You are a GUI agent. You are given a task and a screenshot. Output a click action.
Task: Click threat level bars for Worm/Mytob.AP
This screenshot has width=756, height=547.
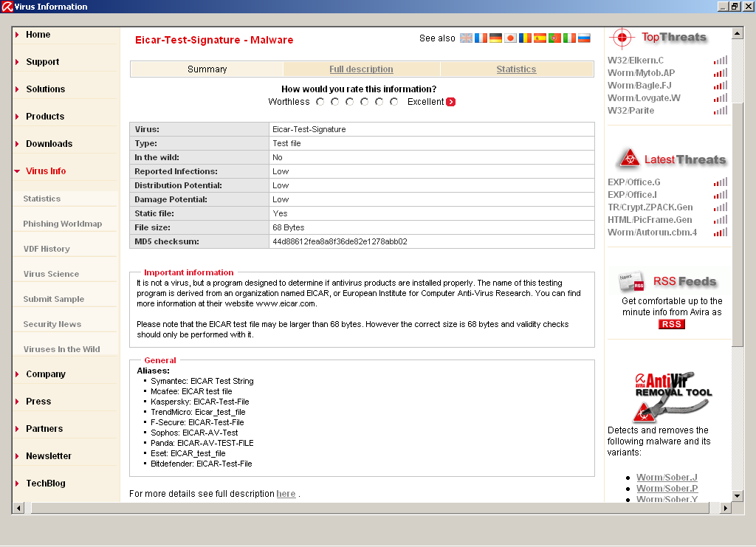coord(721,73)
